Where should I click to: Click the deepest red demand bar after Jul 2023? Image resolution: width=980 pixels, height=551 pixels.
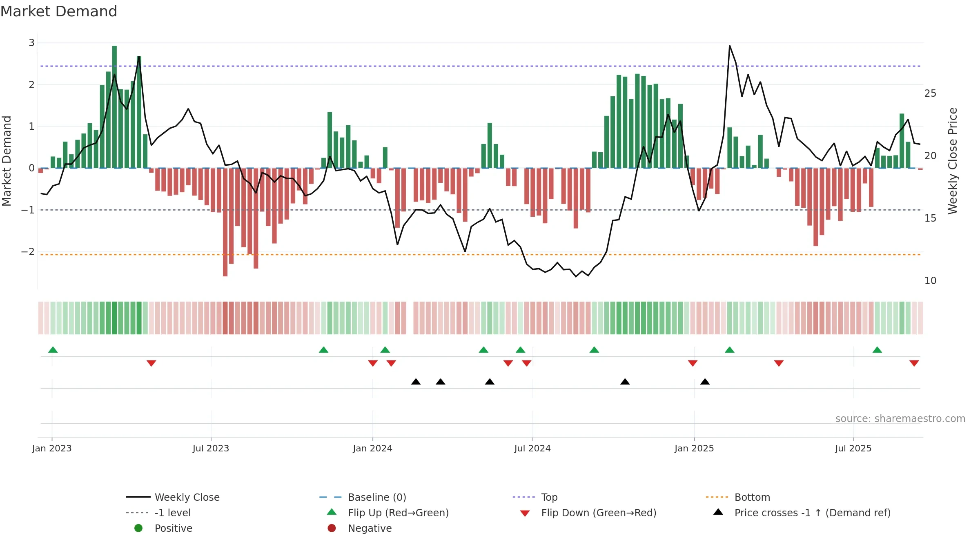[225, 222]
